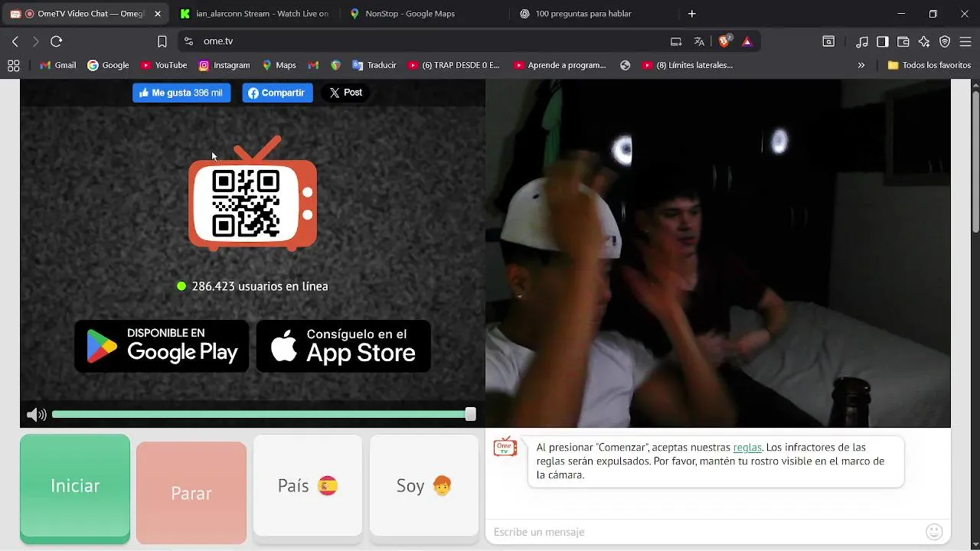Open the tab search icon in toolbar
This screenshot has height=551, width=980.
tap(828, 41)
